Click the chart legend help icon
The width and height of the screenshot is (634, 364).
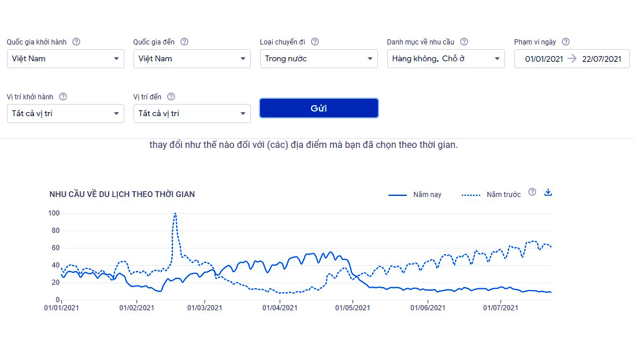tap(532, 192)
